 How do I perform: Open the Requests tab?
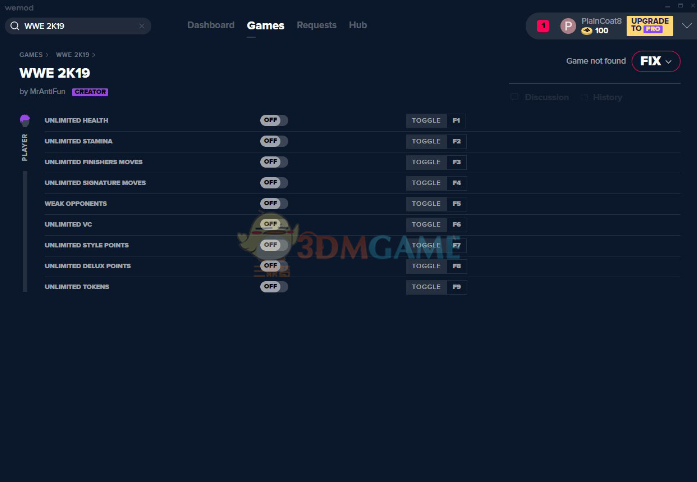point(316,25)
